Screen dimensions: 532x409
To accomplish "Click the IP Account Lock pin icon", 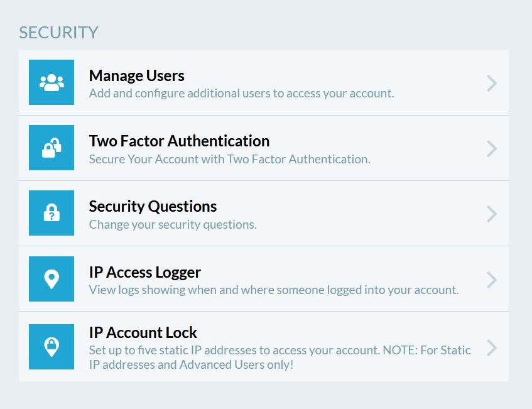I will 52,347.
